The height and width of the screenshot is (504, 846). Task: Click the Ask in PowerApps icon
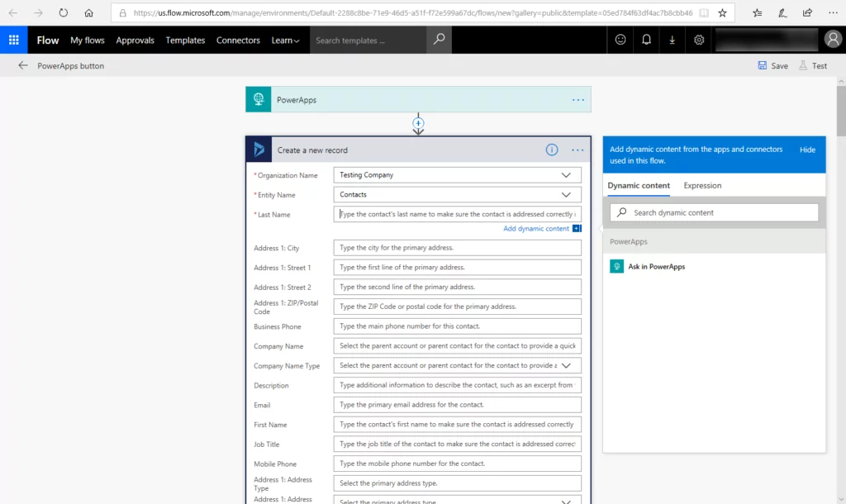coord(616,266)
